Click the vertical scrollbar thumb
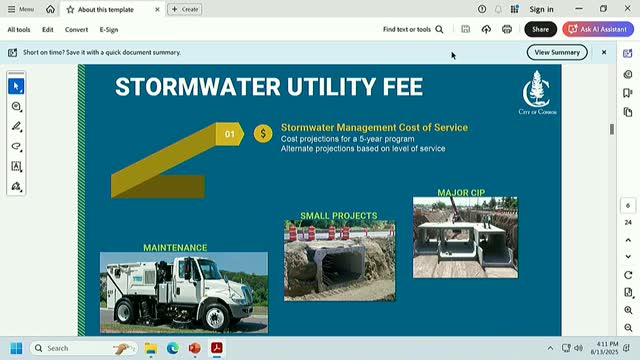The height and width of the screenshot is (360, 640). pos(611,129)
